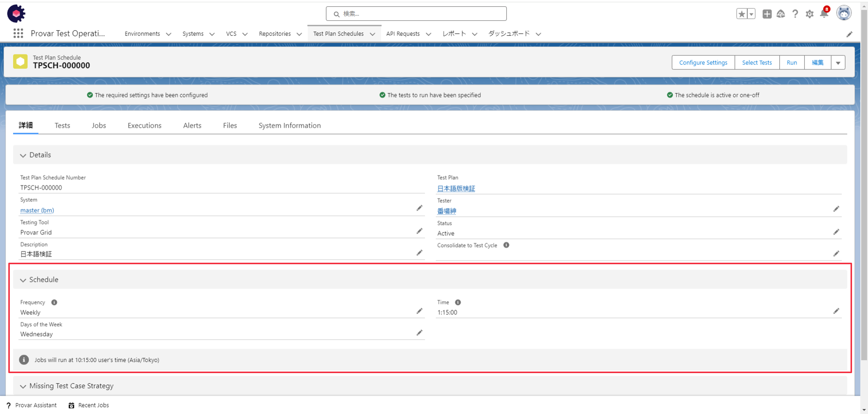Click the Time field info icon

click(458, 302)
